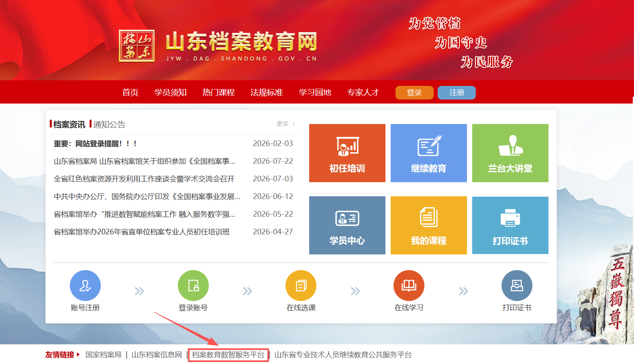
Task: Click the 山东档案教育网 seal logo
Action: (x=137, y=46)
